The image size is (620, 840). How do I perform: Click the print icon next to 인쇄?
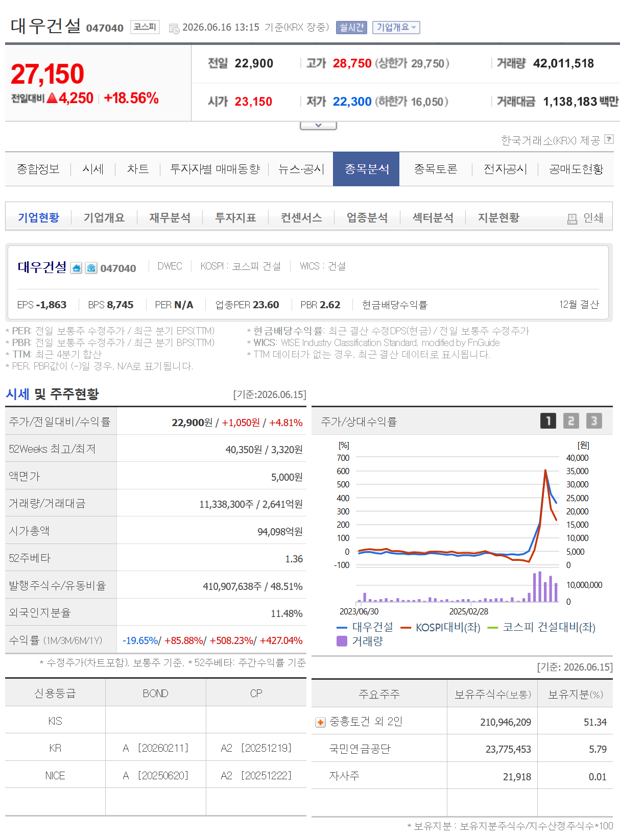[572, 219]
